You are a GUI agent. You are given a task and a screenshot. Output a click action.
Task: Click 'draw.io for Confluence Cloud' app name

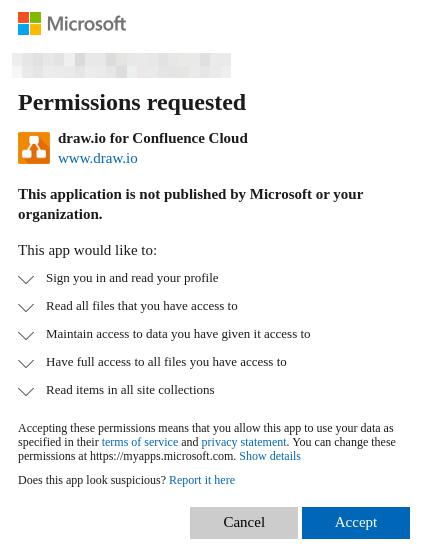[153, 138]
